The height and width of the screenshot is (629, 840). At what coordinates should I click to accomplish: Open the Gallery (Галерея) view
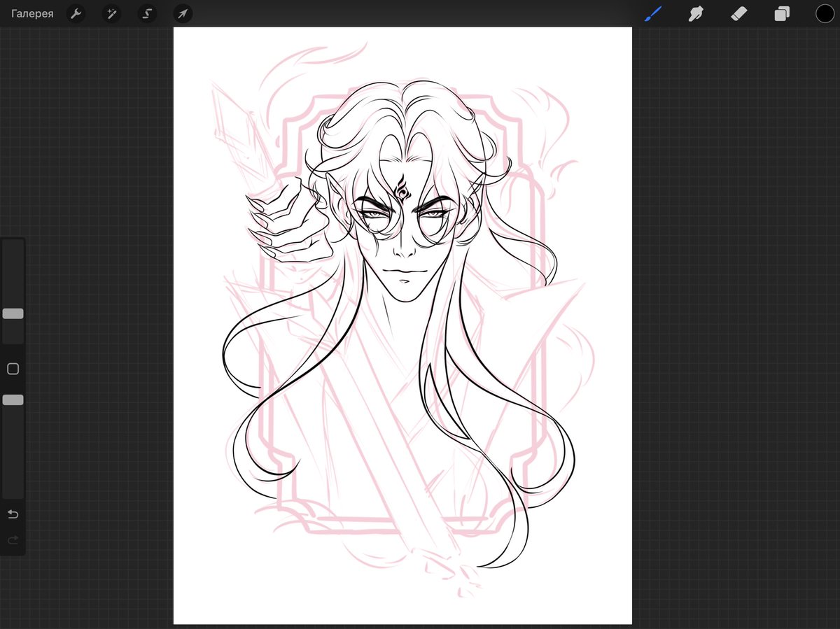32,13
